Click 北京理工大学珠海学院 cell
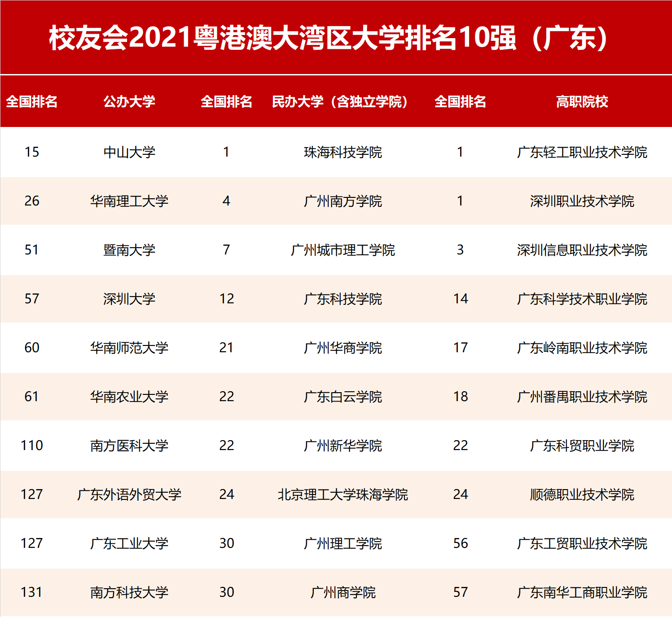672x617 pixels. tap(343, 494)
